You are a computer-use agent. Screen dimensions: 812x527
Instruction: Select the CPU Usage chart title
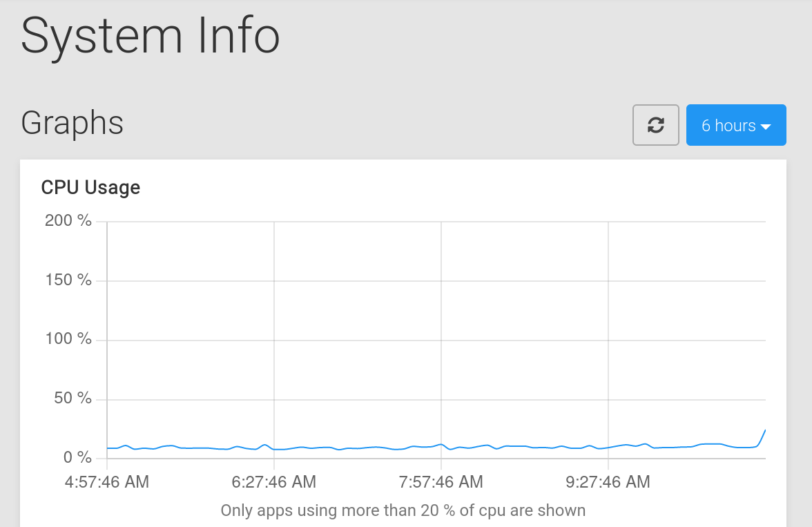[90, 187]
